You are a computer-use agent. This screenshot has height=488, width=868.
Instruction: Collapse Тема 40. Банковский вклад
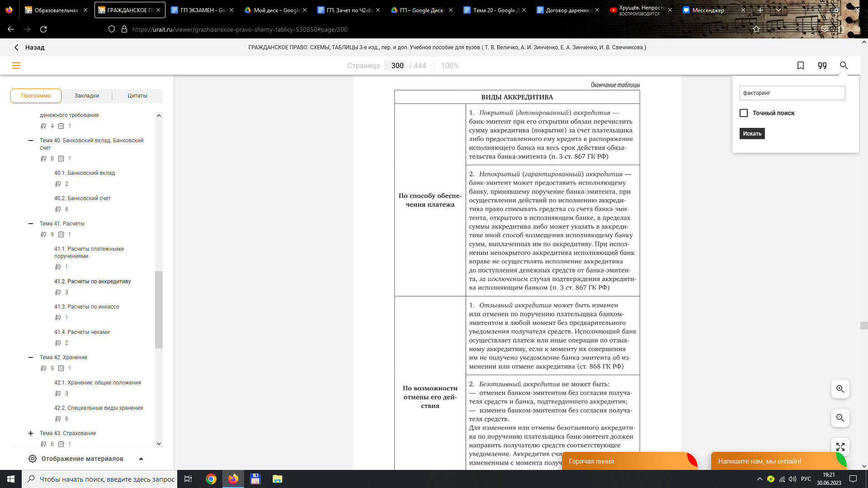pos(31,141)
